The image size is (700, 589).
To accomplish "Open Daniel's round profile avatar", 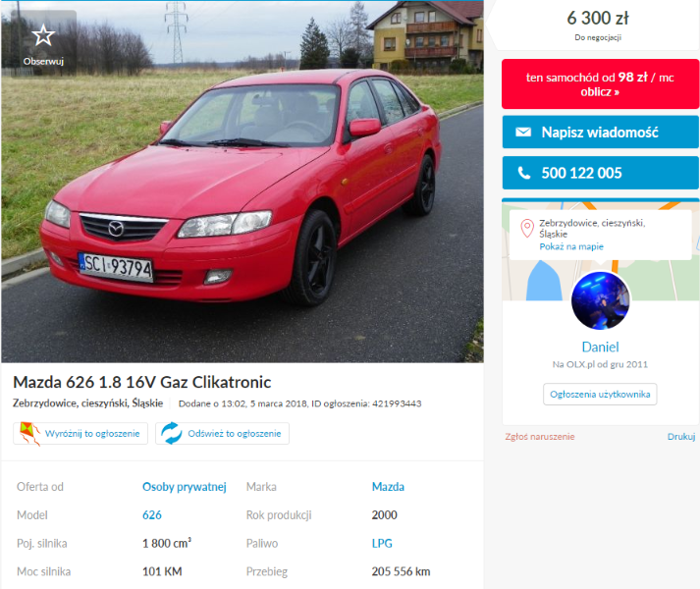I will click(x=601, y=301).
